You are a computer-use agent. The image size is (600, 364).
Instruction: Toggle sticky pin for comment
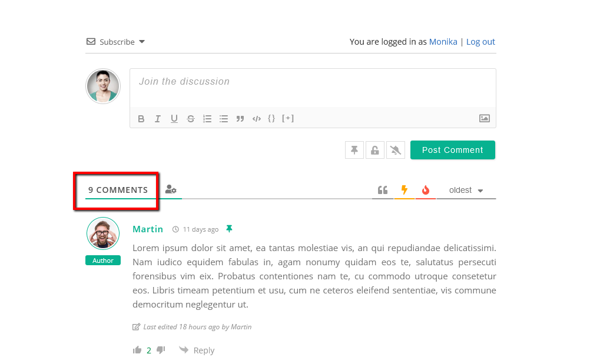(x=354, y=150)
